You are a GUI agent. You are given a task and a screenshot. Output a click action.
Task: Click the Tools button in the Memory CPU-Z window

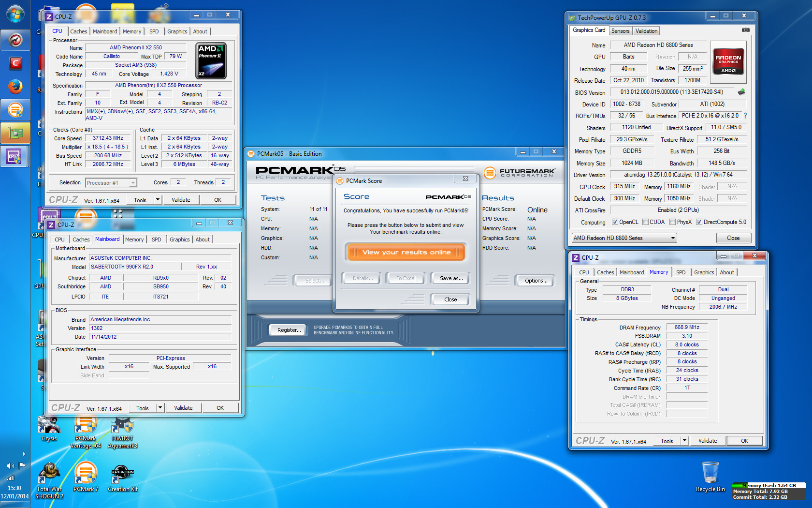click(667, 441)
